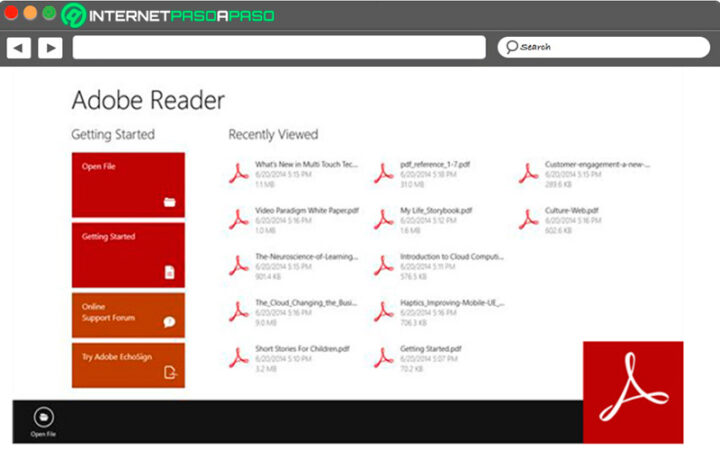Open pdf_reference_1-7.pdf from the recent list

click(435, 165)
